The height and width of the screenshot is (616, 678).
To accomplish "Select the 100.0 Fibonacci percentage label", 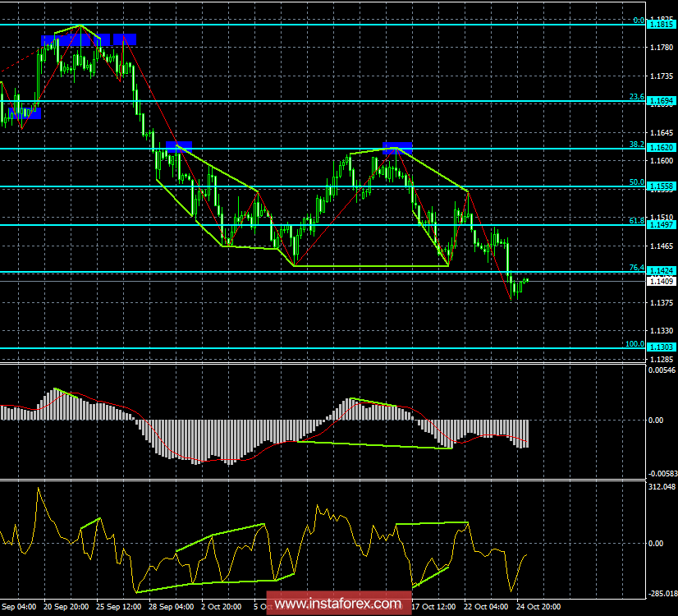I will click(634, 344).
